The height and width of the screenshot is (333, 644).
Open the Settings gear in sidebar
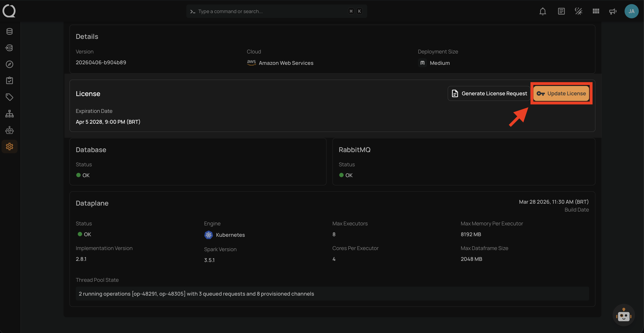click(x=10, y=146)
